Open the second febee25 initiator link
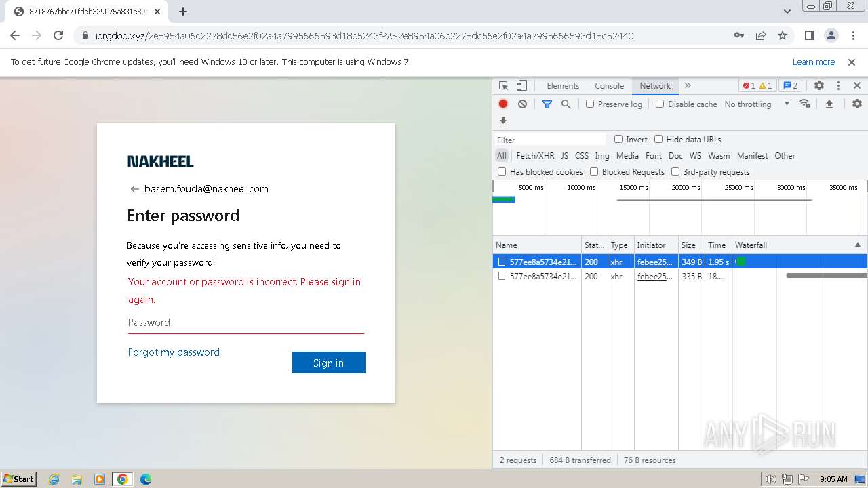The width and height of the screenshot is (868, 488). coord(655,276)
